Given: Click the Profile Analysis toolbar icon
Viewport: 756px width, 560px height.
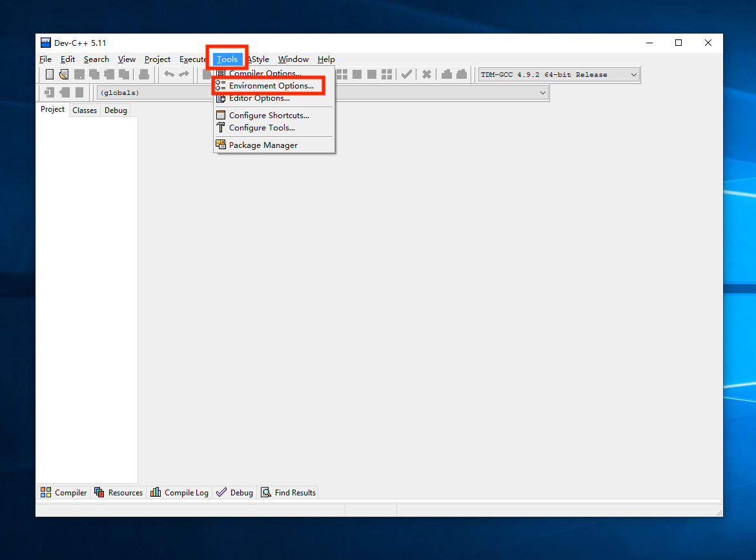Looking at the screenshot, I should click(447, 74).
